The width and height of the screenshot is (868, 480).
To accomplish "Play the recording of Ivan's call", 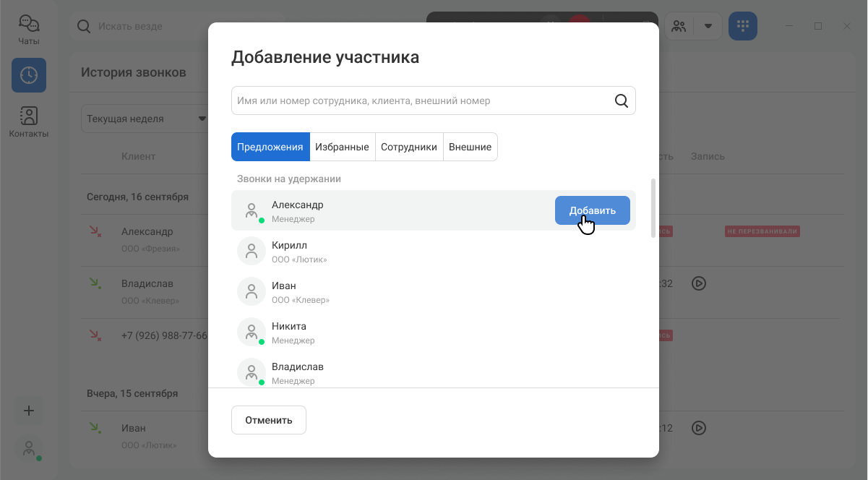I will (x=698, y=428).
